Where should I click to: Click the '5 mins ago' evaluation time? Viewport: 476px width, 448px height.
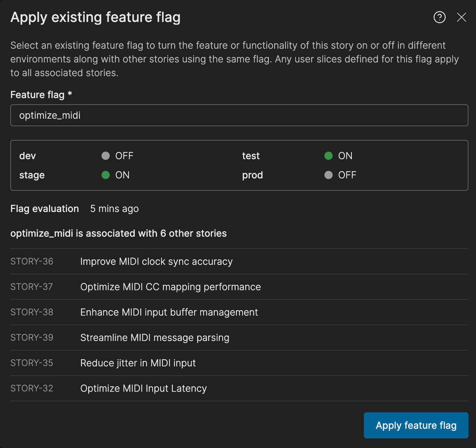115,209
